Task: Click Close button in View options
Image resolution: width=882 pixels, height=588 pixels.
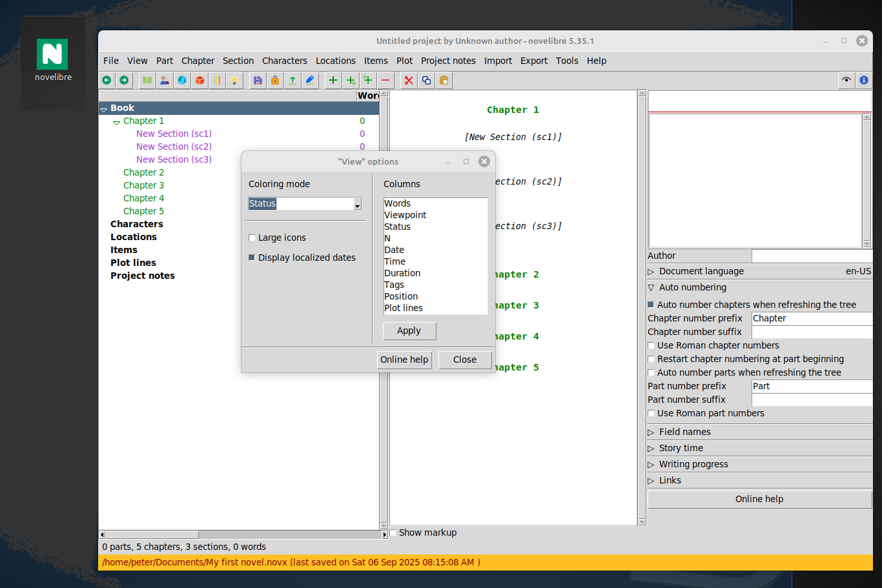Action: click(x=465, y=360)
